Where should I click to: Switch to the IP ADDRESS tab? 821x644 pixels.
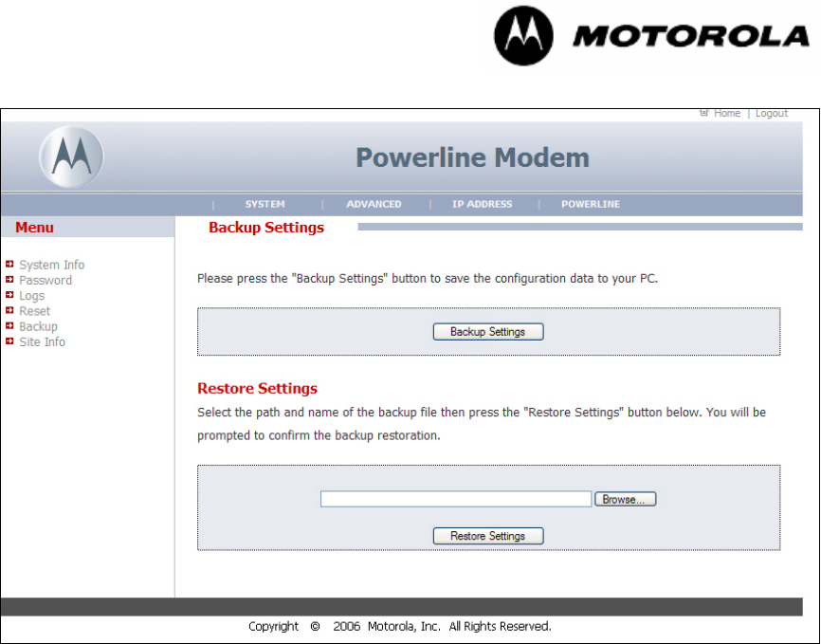click(x=483, y=204)
